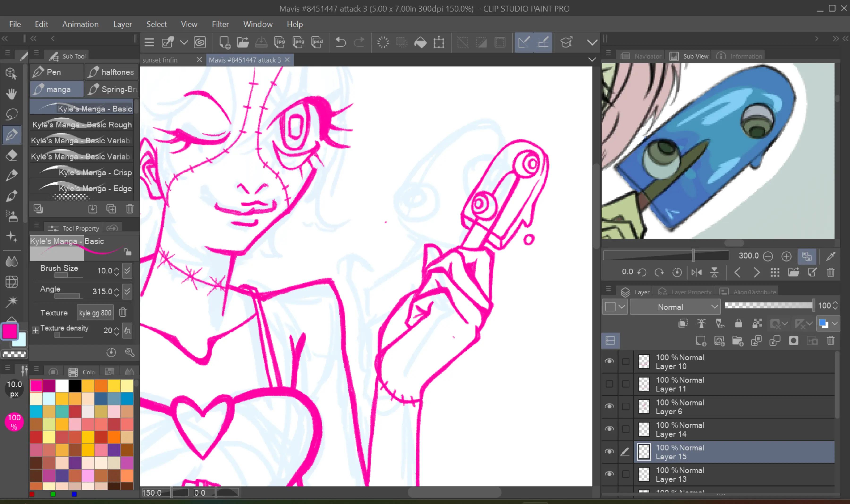Toggle Layer 14 selection checkbox
This screenshot has width=850, height=504.
click(x=625, y=429)
